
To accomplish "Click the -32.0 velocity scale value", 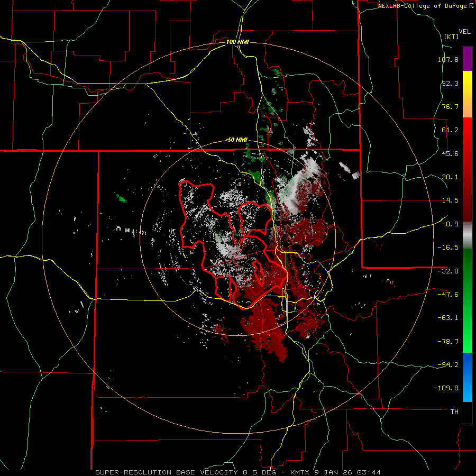I will (448, 271).
